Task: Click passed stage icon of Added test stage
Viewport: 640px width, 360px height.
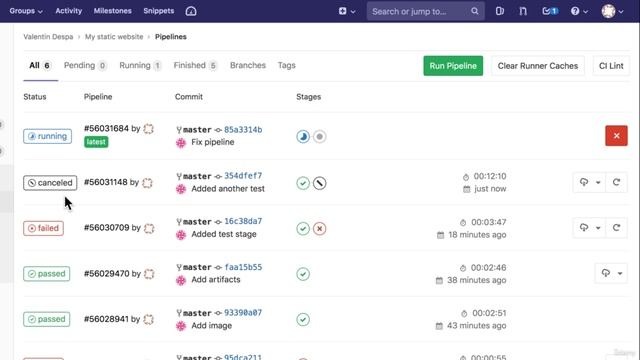Action: pyautogui.click(x=303, y=229)
